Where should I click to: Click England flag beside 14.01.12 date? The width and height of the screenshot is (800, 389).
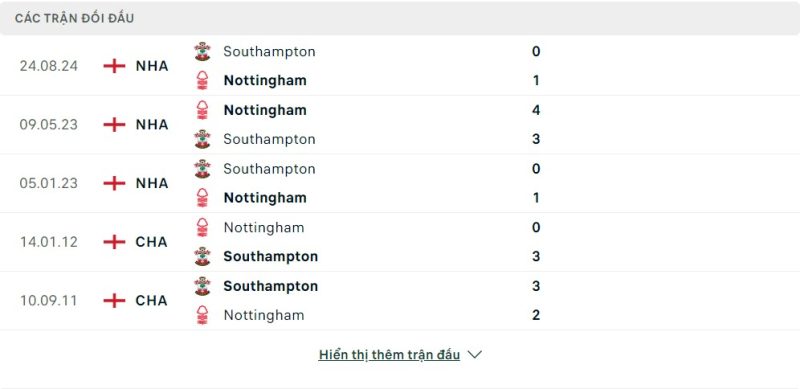pyautogui.click(x=114, y=242)
